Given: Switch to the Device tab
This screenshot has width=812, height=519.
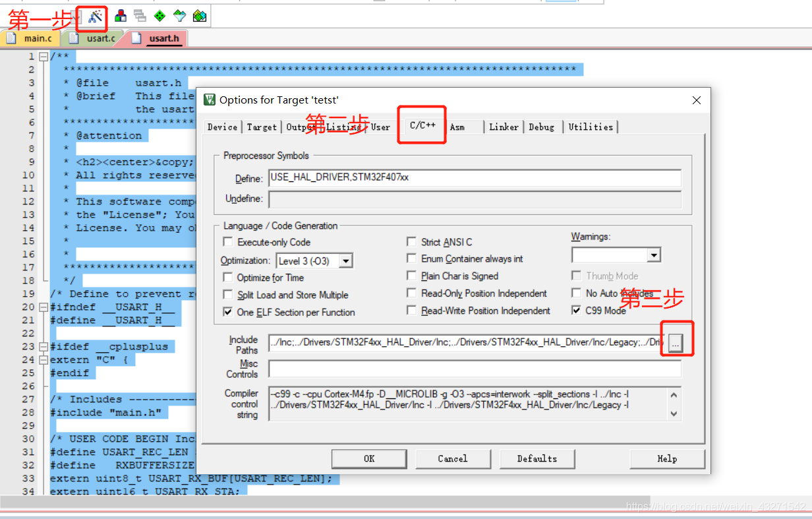Looking at the screenshot, I should point(222,127).
